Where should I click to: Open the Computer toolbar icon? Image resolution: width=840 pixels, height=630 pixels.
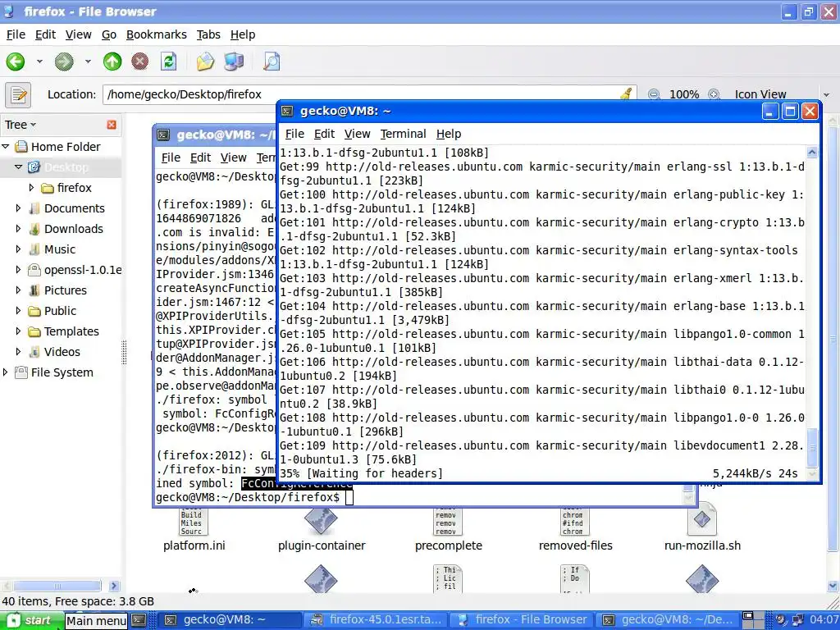tap(234, 62)
